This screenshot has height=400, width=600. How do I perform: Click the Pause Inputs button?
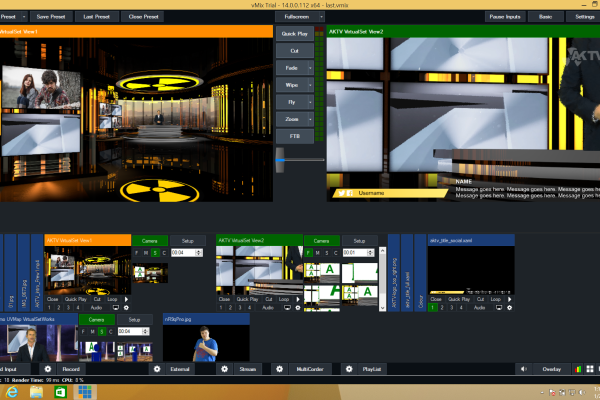pyautogui.click(x=504, y=17)
